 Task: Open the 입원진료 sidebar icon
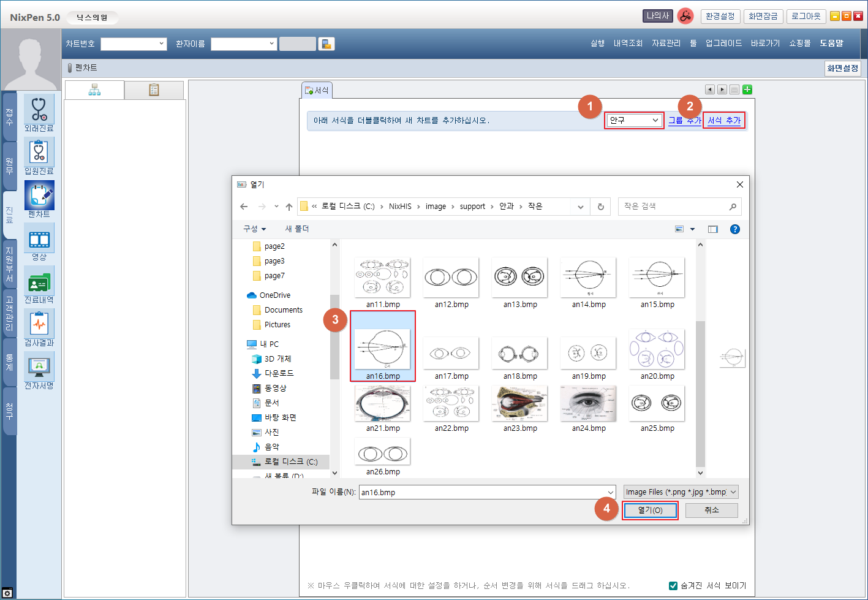click(x=39, y=153)
